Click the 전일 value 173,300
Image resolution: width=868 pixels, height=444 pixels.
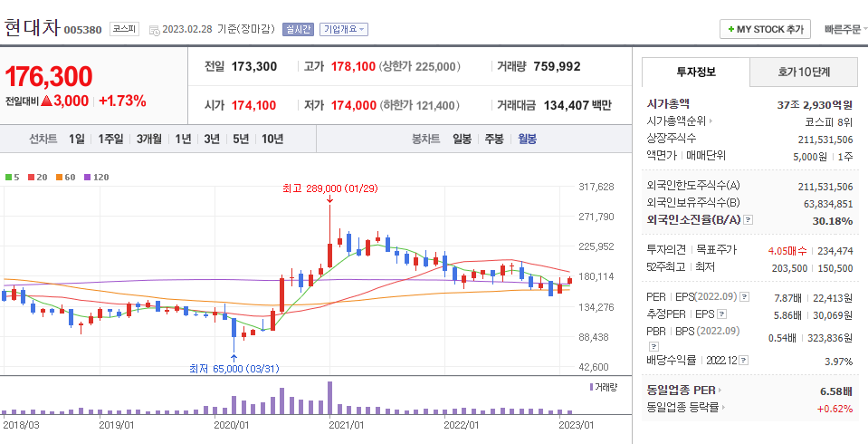[x=254, y=66]
